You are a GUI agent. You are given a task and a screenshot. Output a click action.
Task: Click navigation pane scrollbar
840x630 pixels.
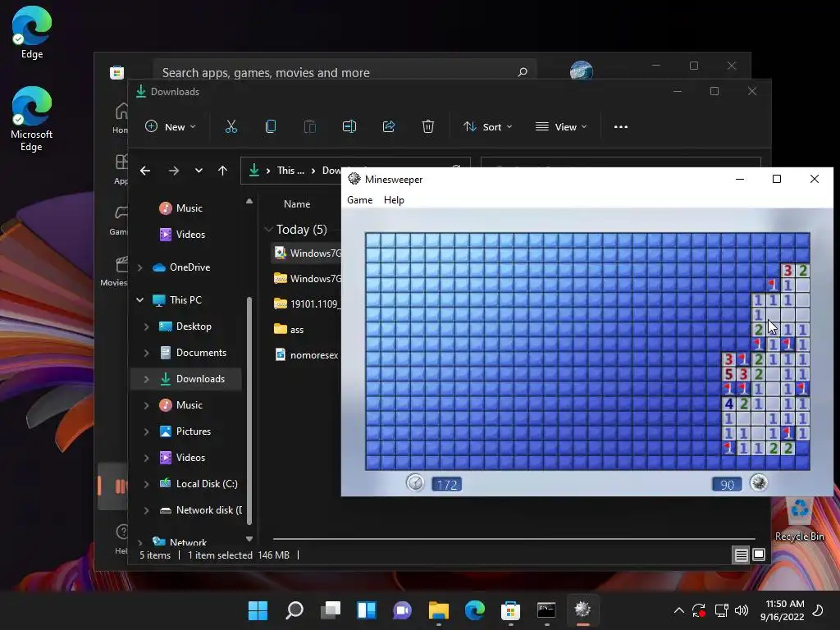pos(249,410)
